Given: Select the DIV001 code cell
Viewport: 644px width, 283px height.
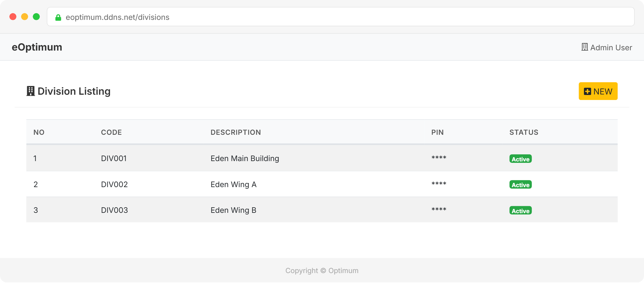Looking at the screenshot, I should 114,158.
